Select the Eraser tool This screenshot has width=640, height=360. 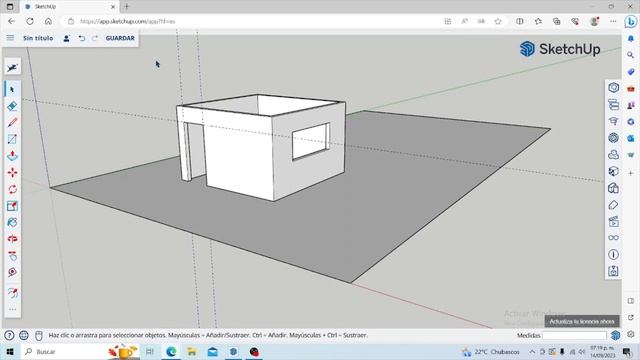tap(12, 106)
